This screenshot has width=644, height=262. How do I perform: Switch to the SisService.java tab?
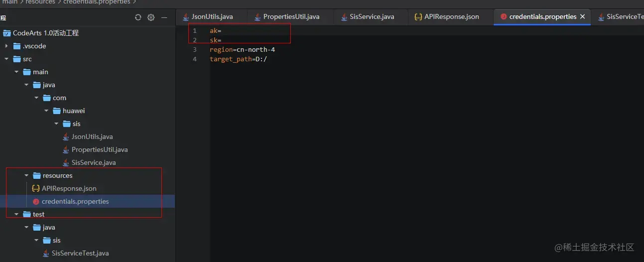coord(371,17)
